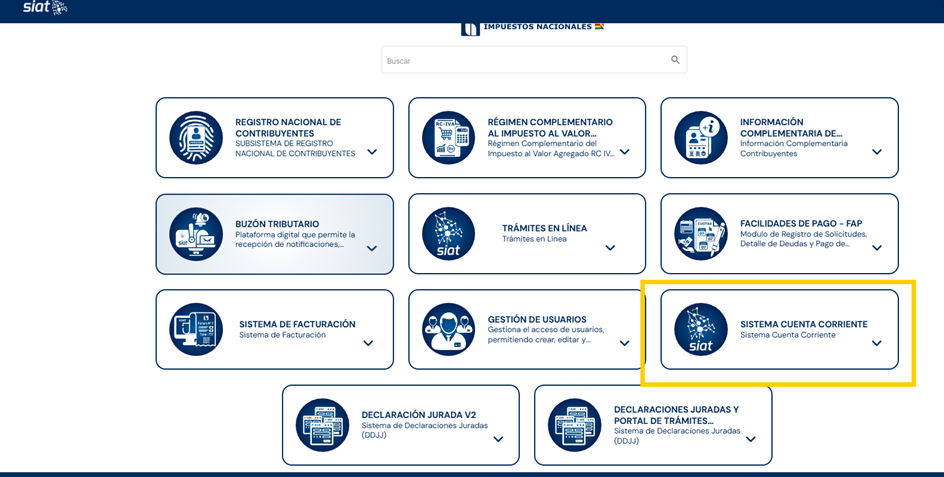Click 'SUBSISTEMA DE REGISTRO' subtitle text

tap(284, 143)
